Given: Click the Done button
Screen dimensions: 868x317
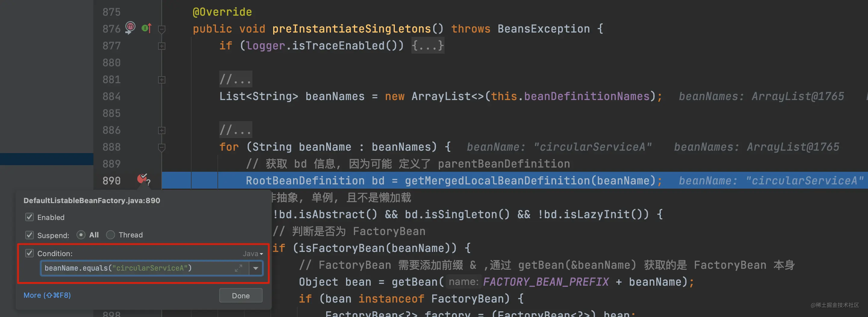Looking at the screenshot, I should pos(241,295).
